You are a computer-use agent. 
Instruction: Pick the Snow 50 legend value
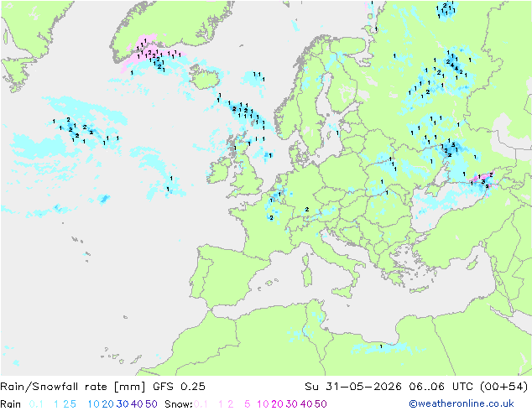pos(321,404)
